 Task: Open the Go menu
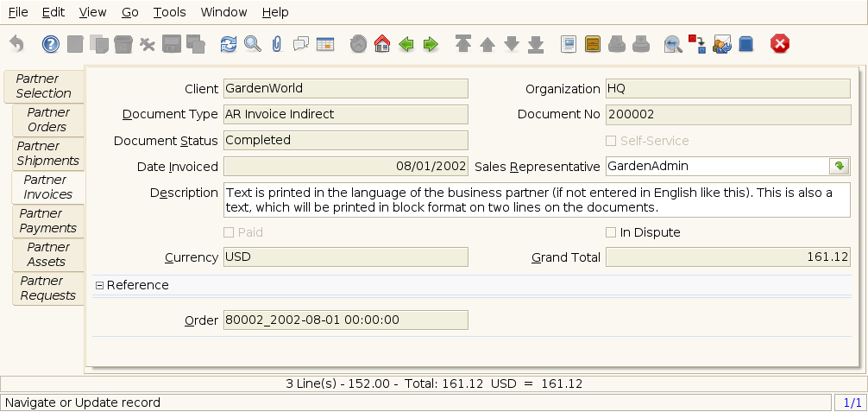129,12
